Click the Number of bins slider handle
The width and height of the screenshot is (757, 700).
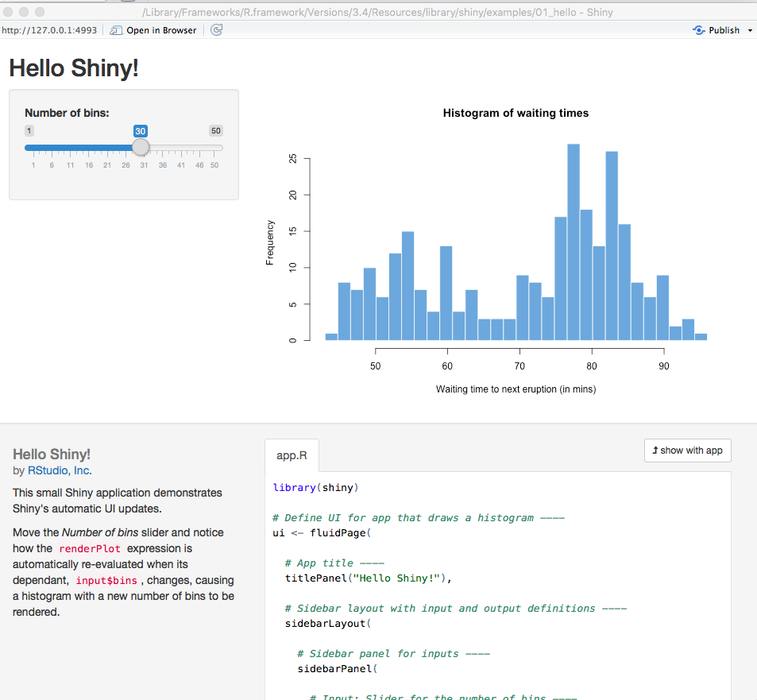coord(141,147)
